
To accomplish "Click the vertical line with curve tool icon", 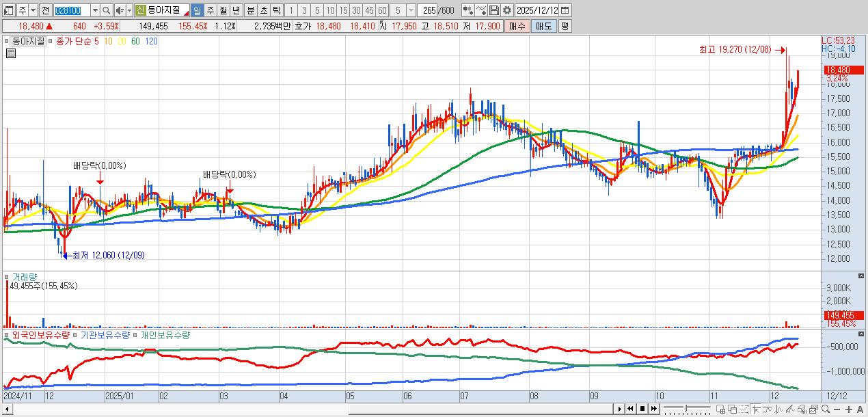I will pyautogui.click(x=779, y=409).
